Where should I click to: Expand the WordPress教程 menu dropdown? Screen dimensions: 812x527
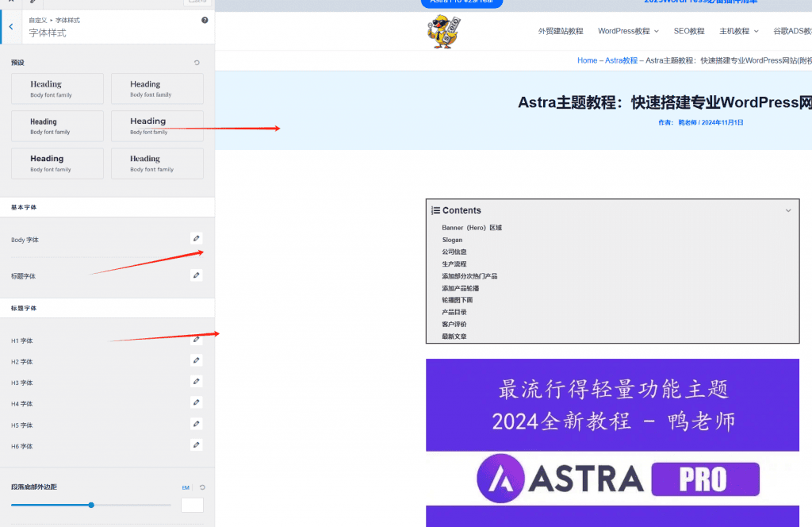[656, 31]
